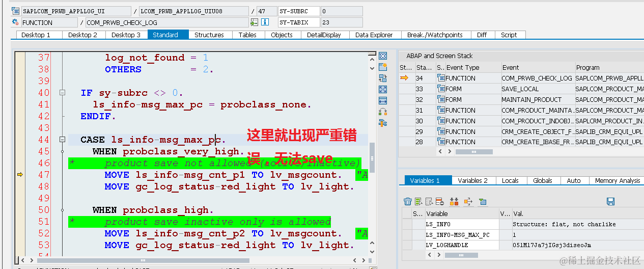Image resolution: width=644 pixels, height=269 pixels.
Task: Close the source code tool via X icon
Action: click(x=383, y=56)
